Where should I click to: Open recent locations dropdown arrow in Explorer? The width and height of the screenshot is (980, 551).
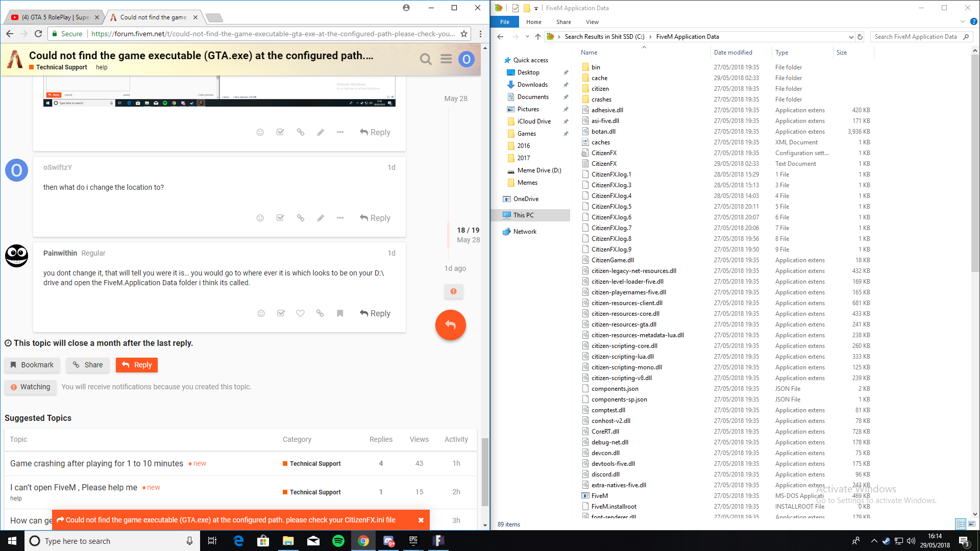point(527,37)
